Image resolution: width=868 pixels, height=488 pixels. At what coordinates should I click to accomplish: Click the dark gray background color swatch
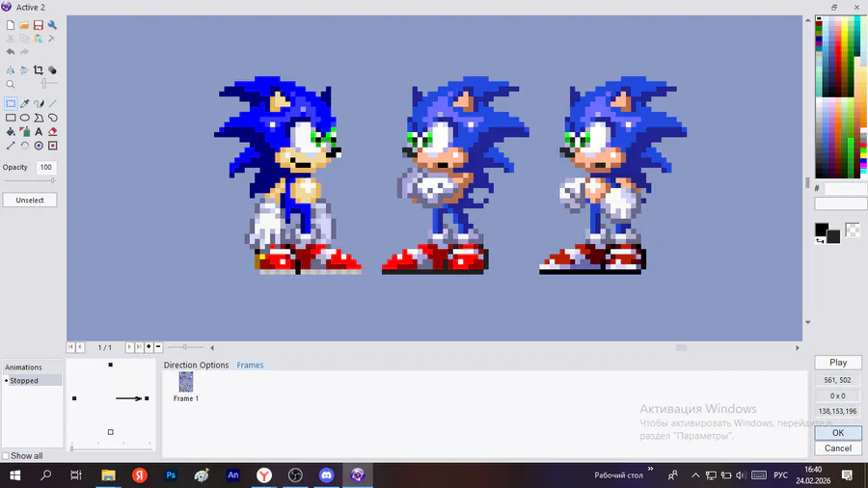coord(833,237)
